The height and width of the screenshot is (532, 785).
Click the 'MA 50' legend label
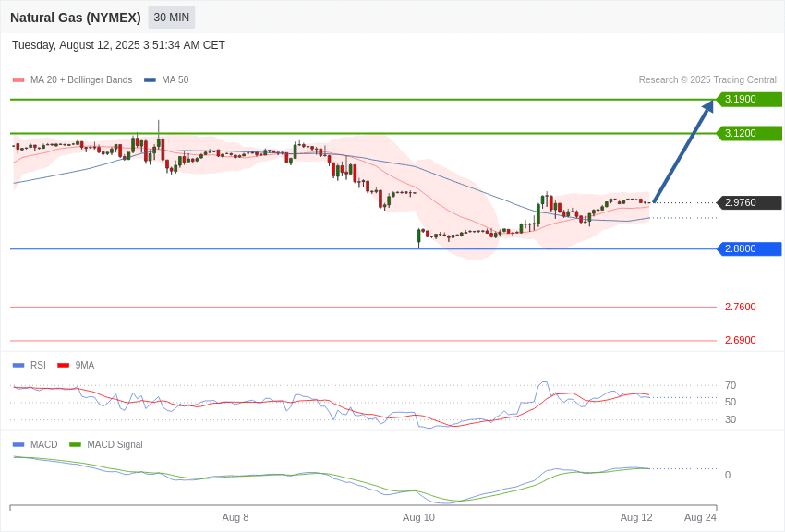coord(175,80)
